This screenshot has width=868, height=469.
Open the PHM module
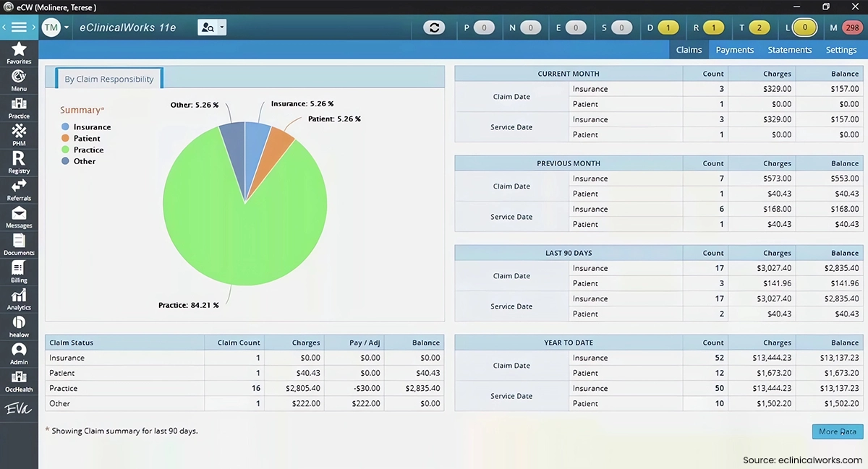coord(19,135)
